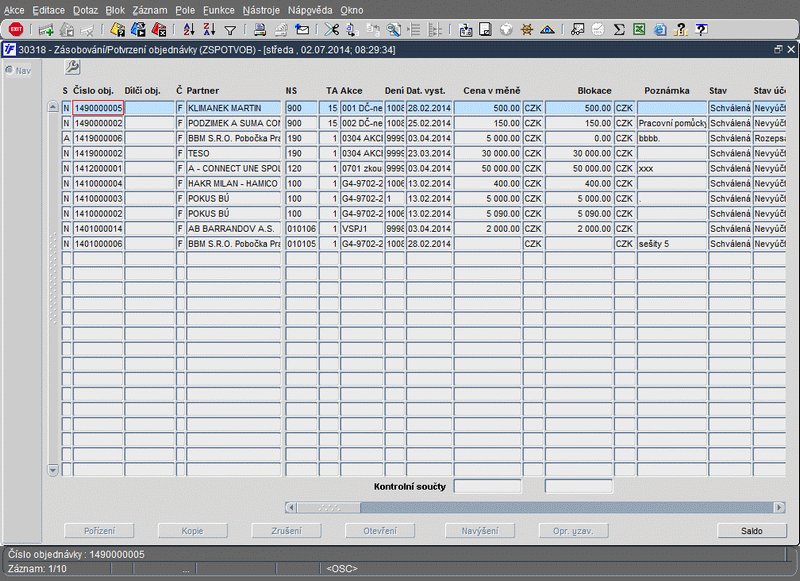Select order number cell 1419000006
Image resolution: width=800 pixels, height=581 pixels.
pyautogui.click(x=98, y=138)
